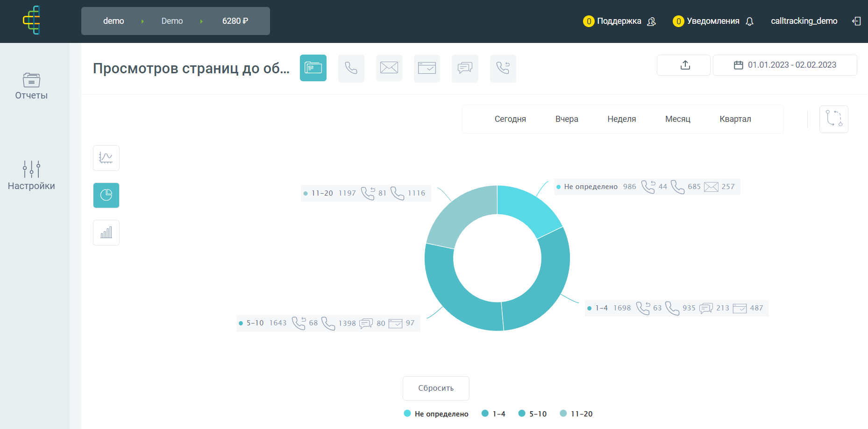The width and height of the screenshot is (868, 429).
Task: Select the chat messages filter icon
Action: [465, 68]
